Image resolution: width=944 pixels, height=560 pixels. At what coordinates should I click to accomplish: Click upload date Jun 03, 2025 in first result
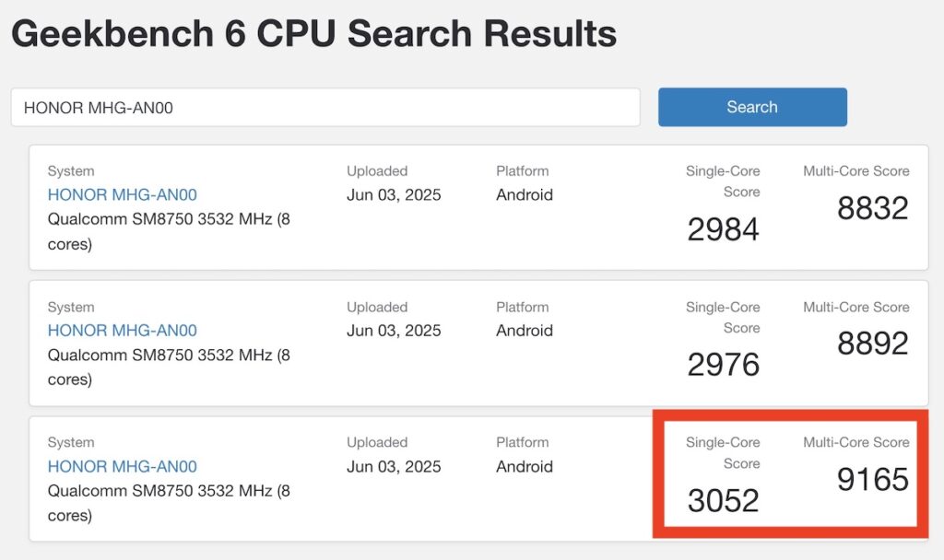[x=394, y=195]
